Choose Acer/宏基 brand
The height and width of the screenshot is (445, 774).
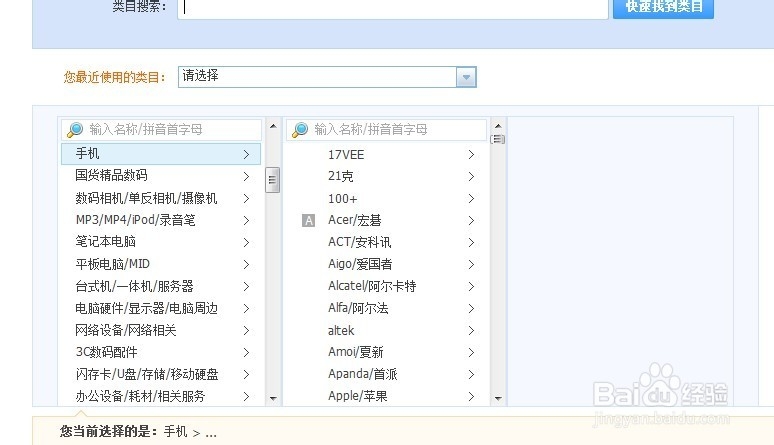386,220
